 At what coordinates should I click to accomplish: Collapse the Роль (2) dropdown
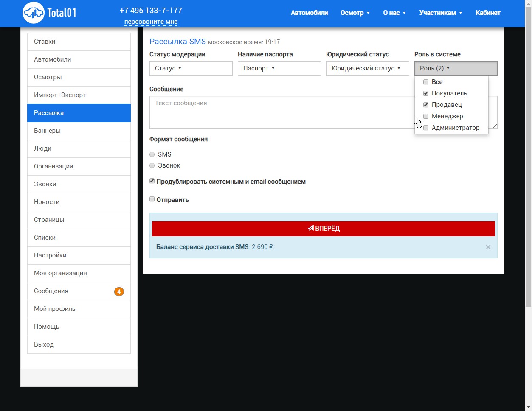pos(456,68)
